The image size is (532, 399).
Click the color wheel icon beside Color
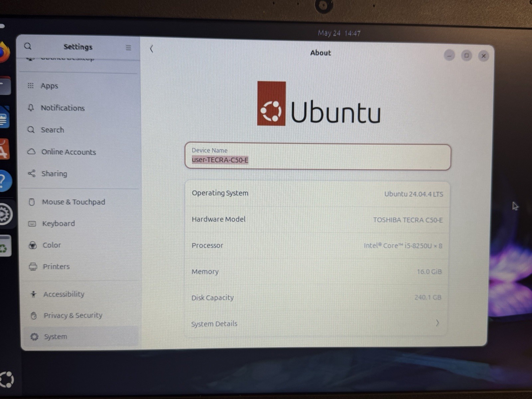33,245
